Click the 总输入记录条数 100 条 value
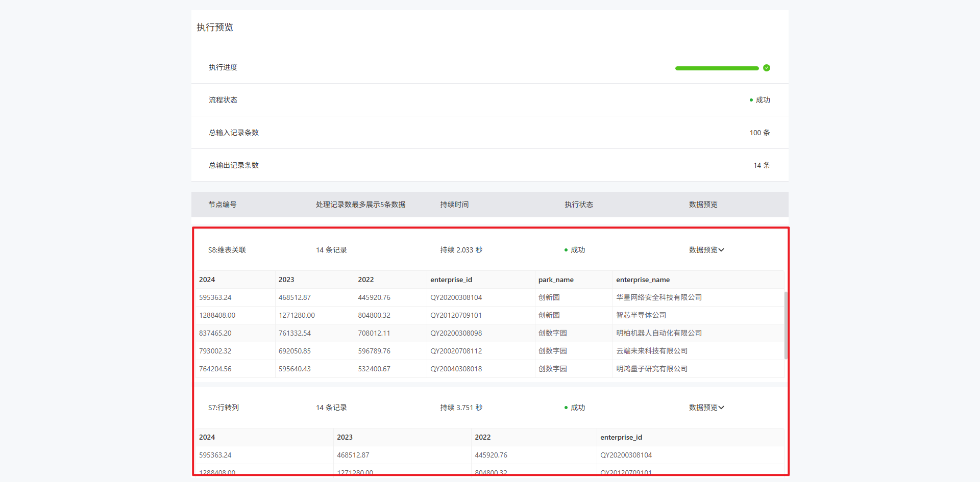 point(759,133)
